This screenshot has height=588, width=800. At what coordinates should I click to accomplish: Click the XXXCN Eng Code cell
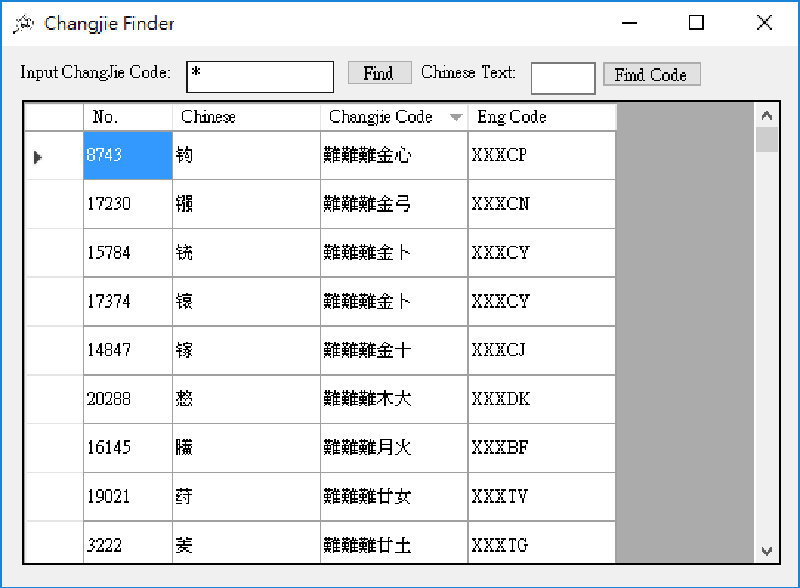(x=541, y=204)
